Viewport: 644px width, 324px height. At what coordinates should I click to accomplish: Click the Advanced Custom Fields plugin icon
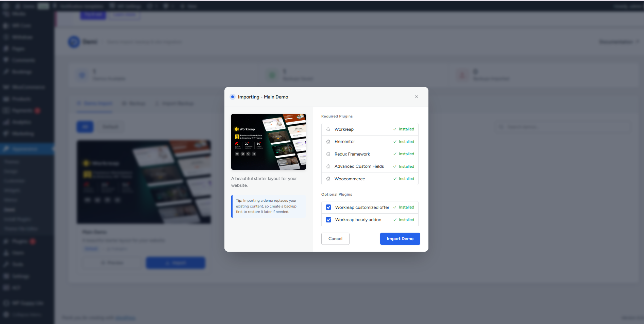tap(328, 166)
